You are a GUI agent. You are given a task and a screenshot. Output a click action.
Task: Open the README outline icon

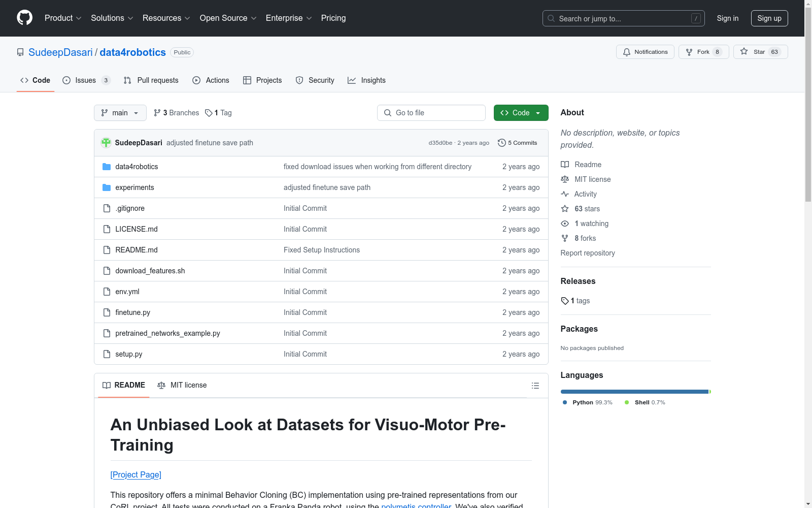[x=535, y=386]
